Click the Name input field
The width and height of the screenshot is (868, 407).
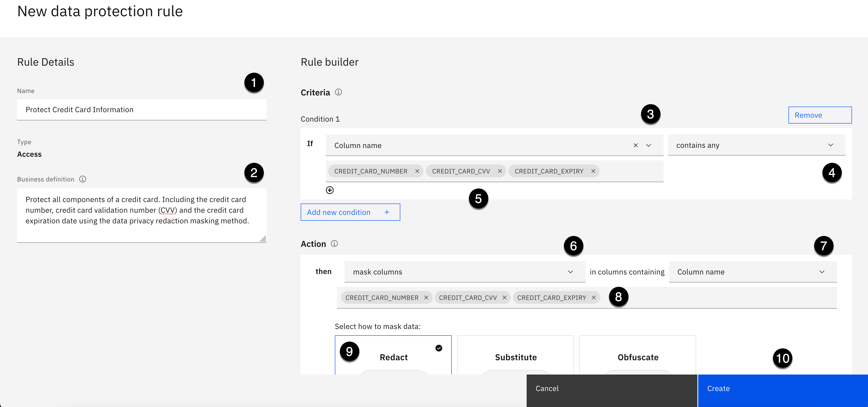[x=142, y=110]
